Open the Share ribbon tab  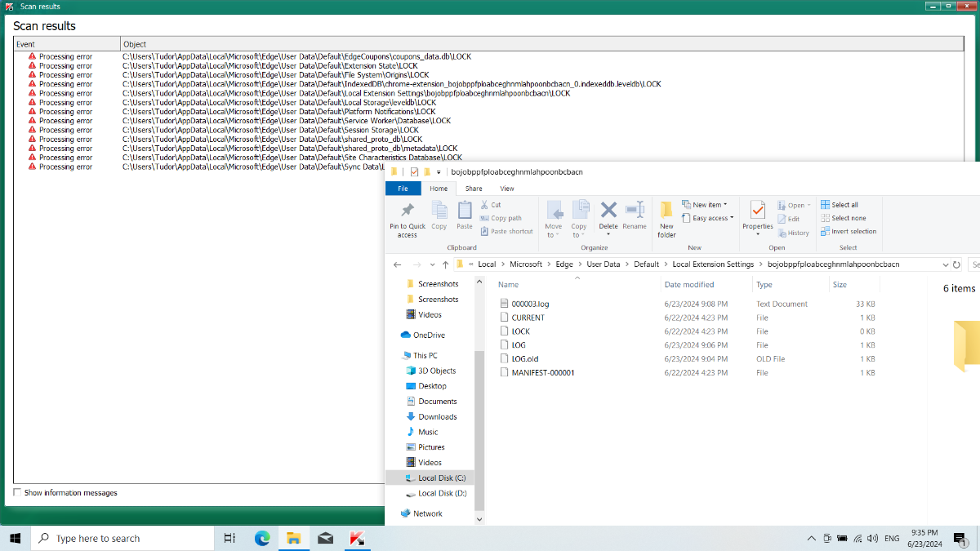coord(474,189)
